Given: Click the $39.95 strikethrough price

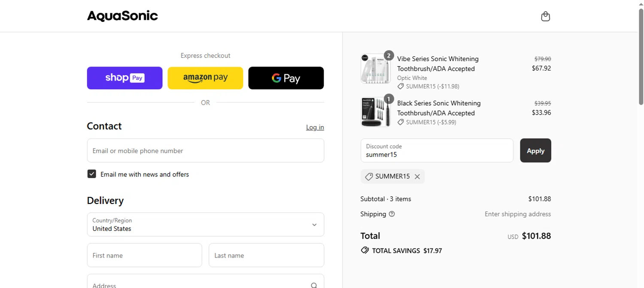Looking at the screenshot, I should click(x=543, y=103).
